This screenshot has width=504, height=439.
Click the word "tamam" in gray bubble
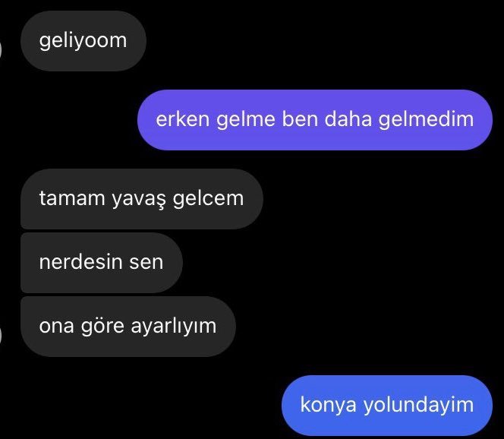[72, 198]
